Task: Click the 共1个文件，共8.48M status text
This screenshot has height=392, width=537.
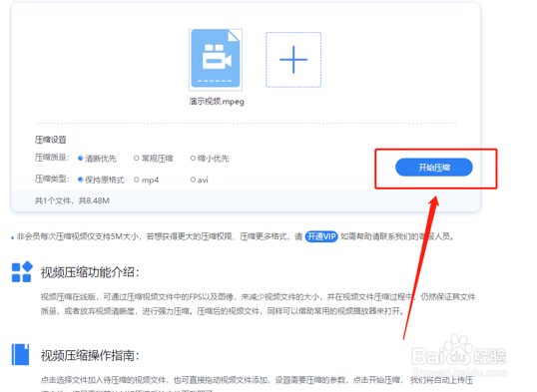Action: pos(72,200)
